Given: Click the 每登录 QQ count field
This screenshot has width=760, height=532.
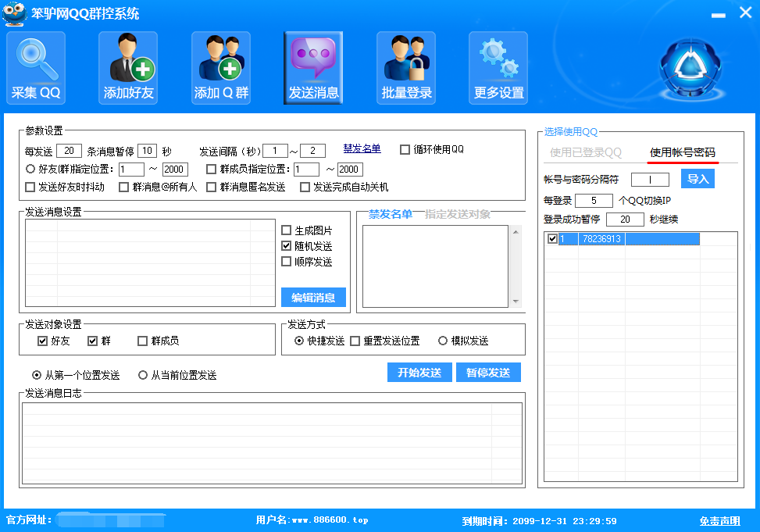Looking at the screenshot, I should tap(594, 200).
